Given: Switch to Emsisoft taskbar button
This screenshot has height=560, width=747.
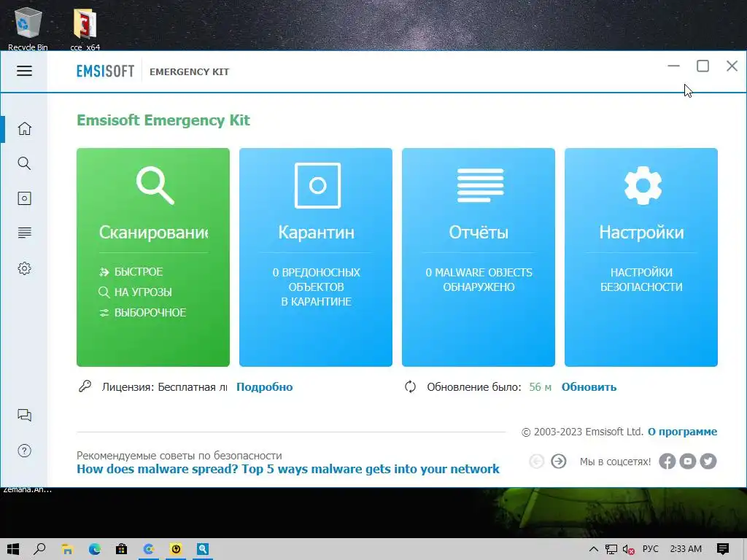Looking at the screenshot, I should coord(203,549).
